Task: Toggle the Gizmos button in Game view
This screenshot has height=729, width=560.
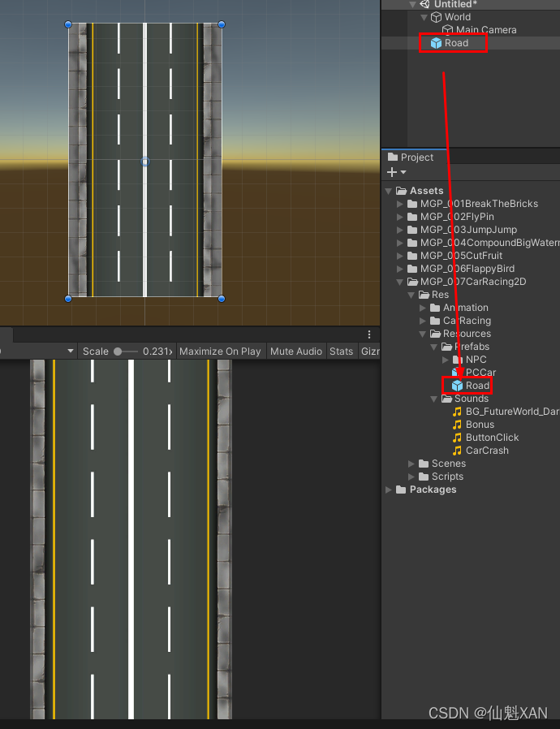Action: pos(370,352)
